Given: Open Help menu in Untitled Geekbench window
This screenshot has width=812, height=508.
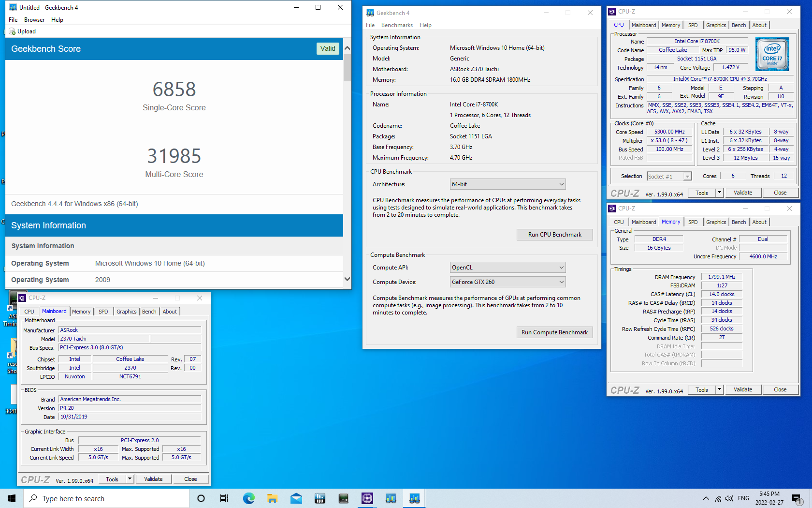Looking at the screenshot, I should [57, 20].
